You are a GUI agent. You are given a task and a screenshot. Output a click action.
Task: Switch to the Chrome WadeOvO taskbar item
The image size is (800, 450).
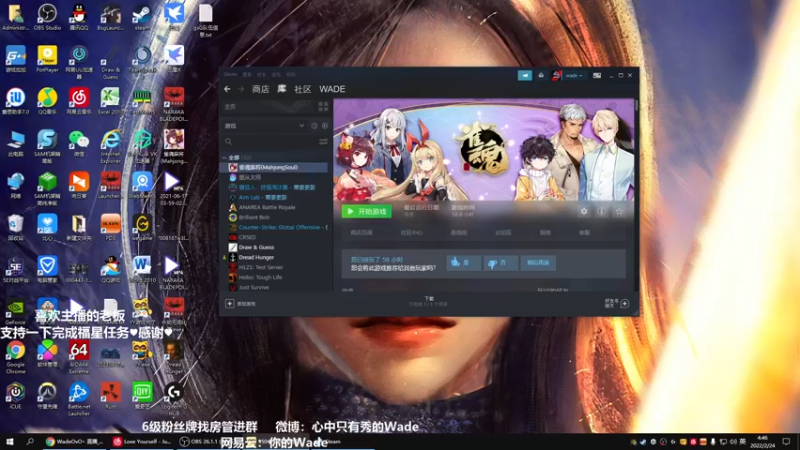click(x=74, y=442)
